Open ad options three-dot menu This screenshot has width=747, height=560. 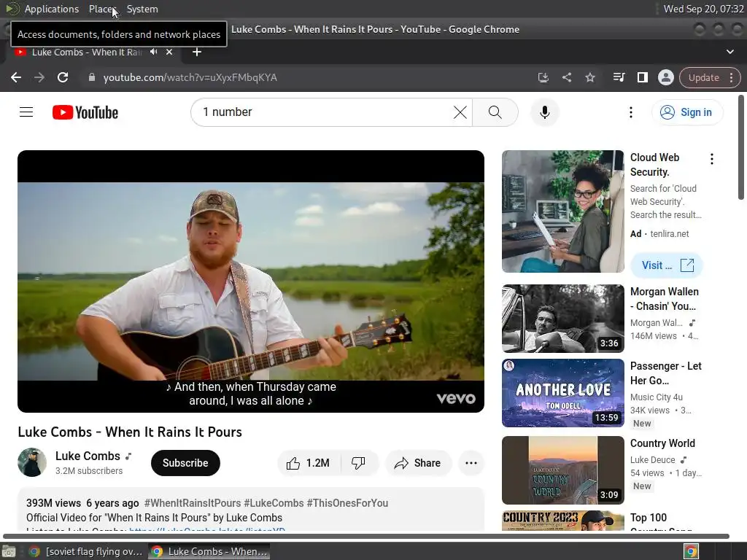coord(712,159)
